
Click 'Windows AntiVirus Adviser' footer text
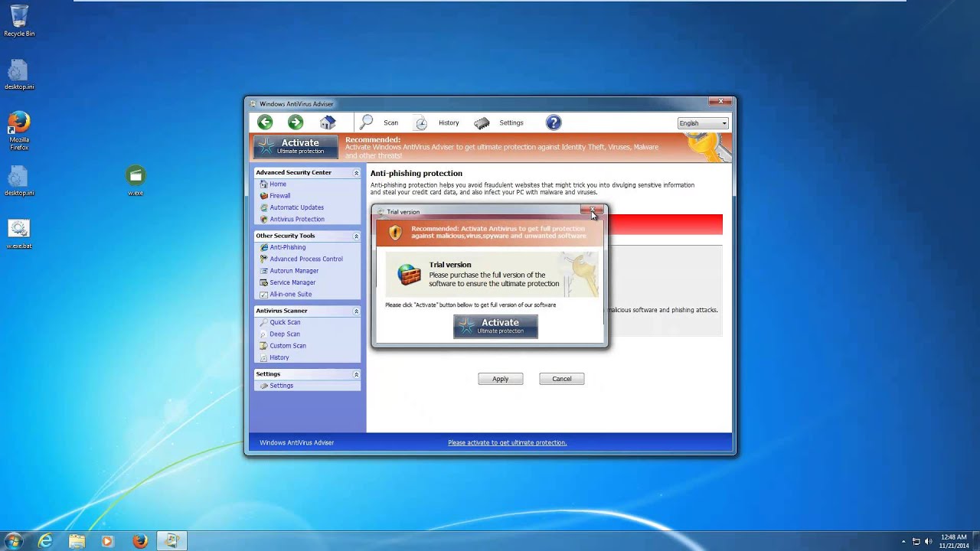[297, 442]
